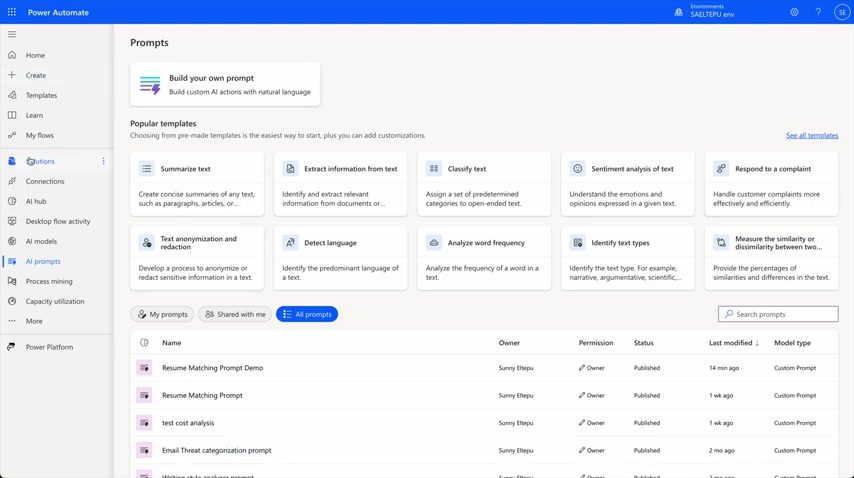Collapse the left navigation hamburger menu

coord(12,34)
